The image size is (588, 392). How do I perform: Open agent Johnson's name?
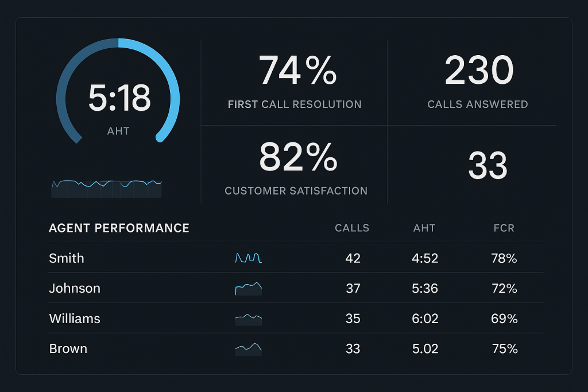(x=75, y=288)
